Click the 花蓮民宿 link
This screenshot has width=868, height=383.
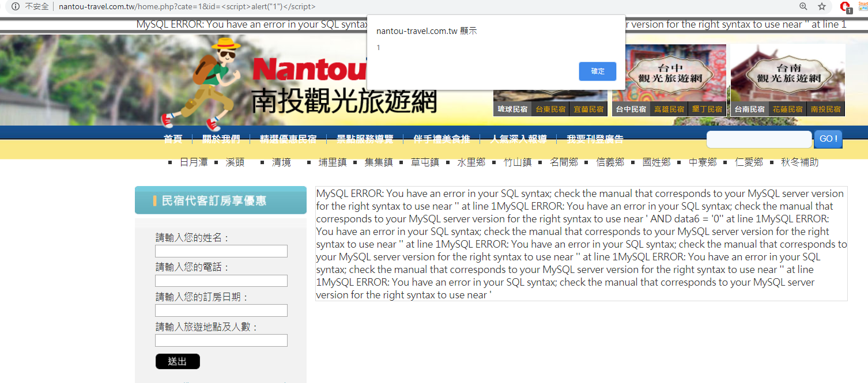pos(788,109)
